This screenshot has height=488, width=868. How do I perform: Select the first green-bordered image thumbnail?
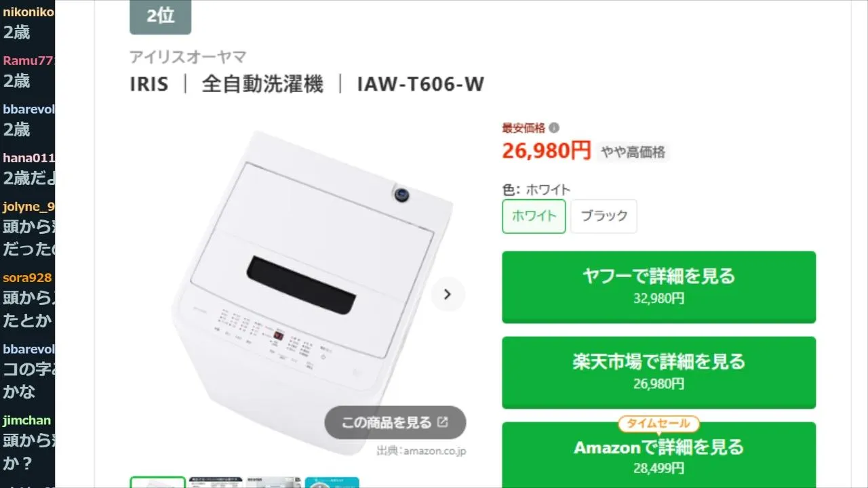pos(157,482)
